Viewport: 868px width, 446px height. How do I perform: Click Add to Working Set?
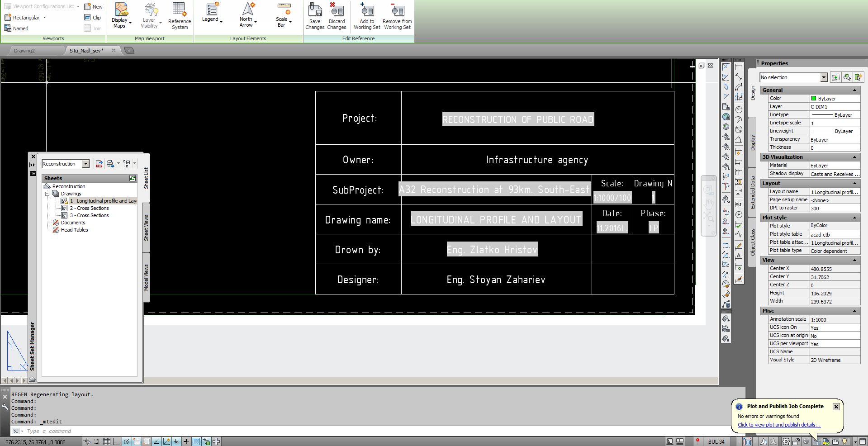[367, 16]
